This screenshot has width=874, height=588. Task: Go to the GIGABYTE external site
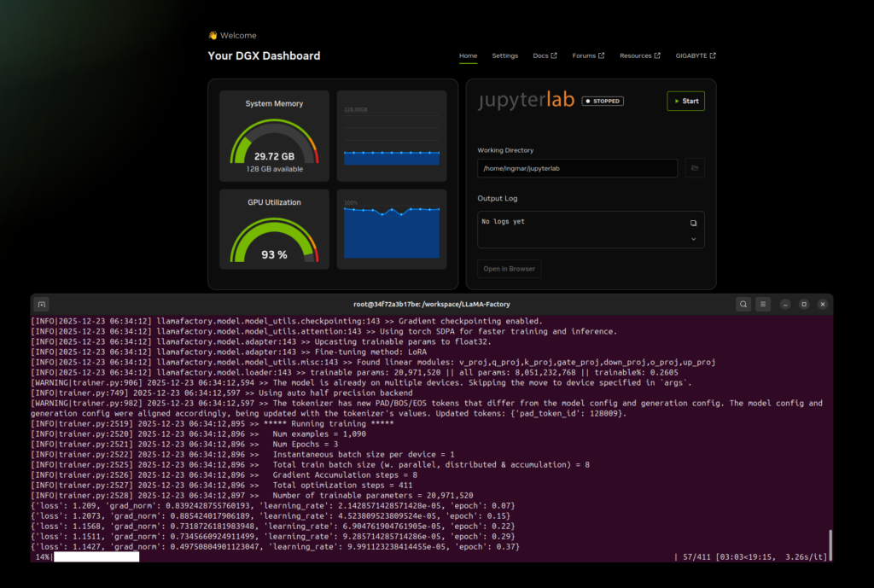click(x=696, y=56)
